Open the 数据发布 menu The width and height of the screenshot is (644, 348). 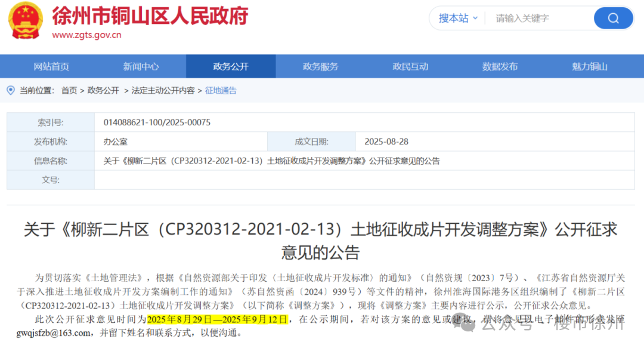pyautogui.click(x=499, y=67)
